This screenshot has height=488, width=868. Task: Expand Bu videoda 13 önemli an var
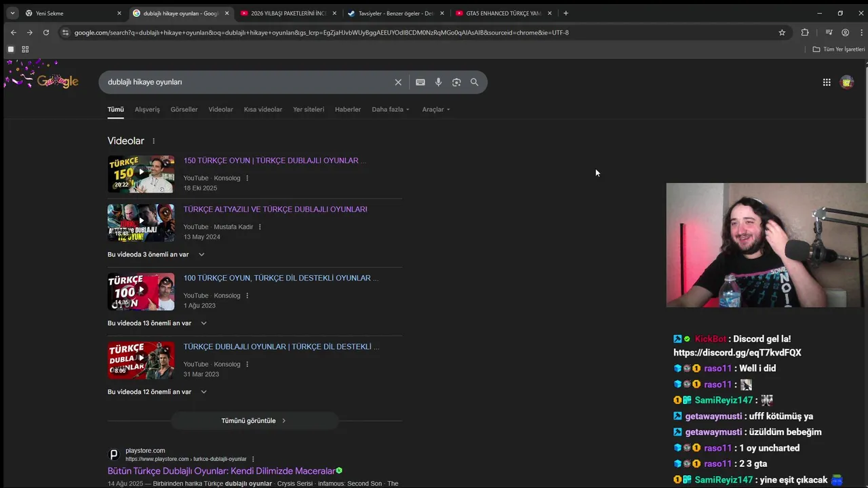tap(157, 323)
